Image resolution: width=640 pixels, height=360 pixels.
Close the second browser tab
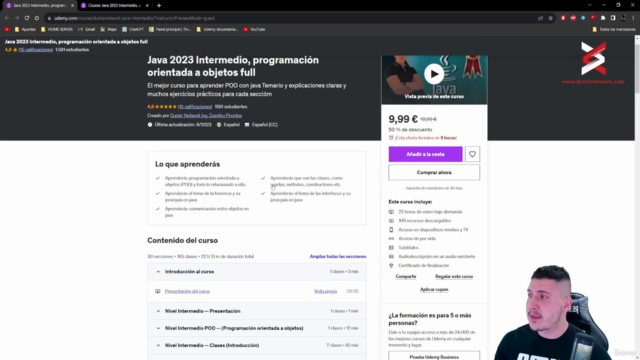click(x=147, y=6)
